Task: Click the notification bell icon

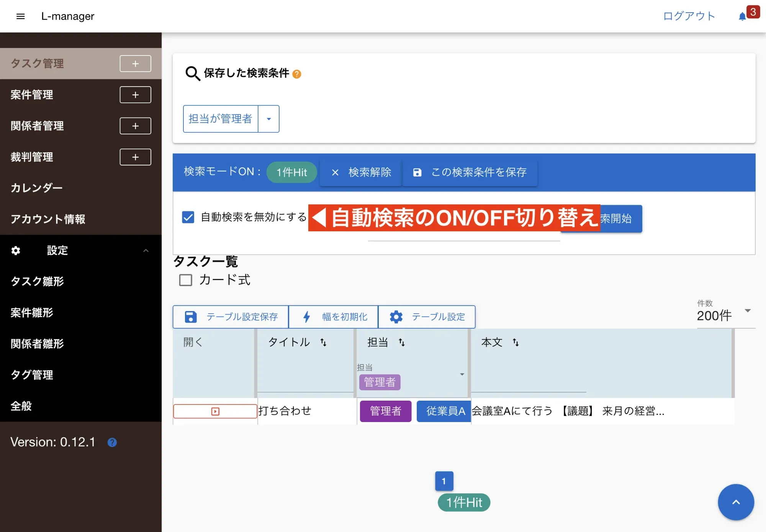Action: pyautogui.click(x=742, y=16)
